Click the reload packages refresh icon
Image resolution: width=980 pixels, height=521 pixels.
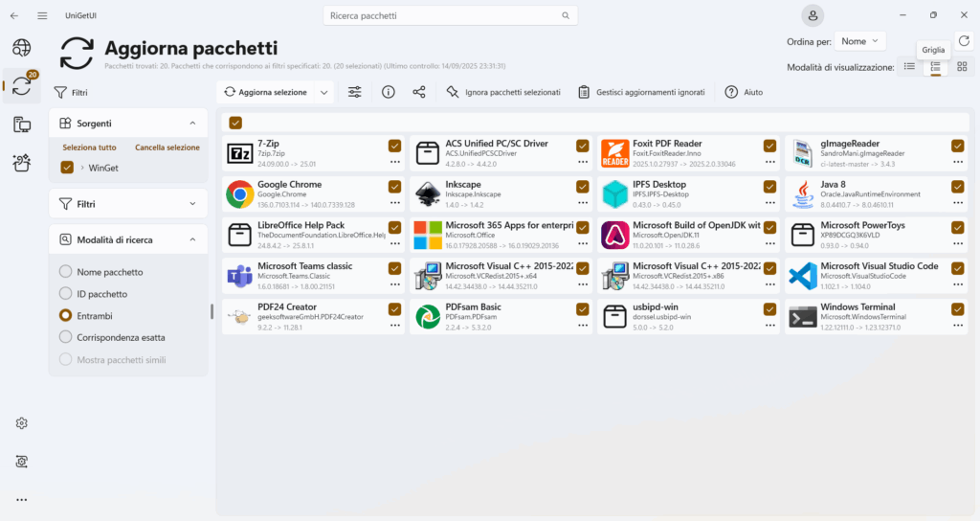pos(965,40)
